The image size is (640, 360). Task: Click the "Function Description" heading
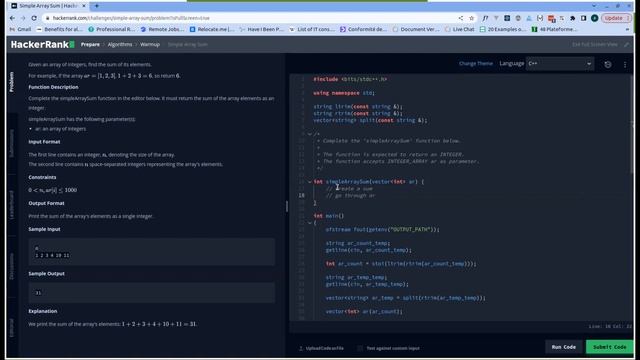click(x=53, y=87)
